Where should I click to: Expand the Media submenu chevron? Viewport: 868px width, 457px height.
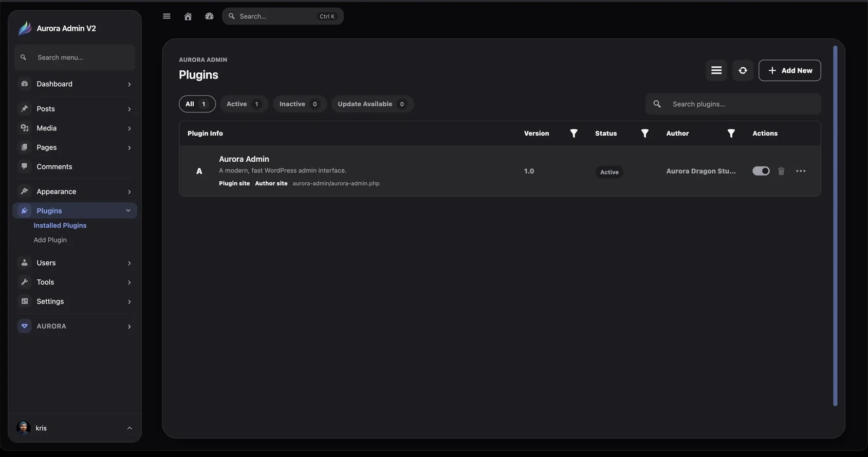point(129,128)
